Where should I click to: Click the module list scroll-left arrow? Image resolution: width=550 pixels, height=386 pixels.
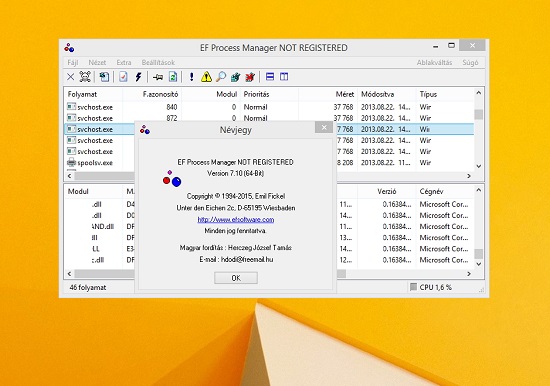coord(69,274)
